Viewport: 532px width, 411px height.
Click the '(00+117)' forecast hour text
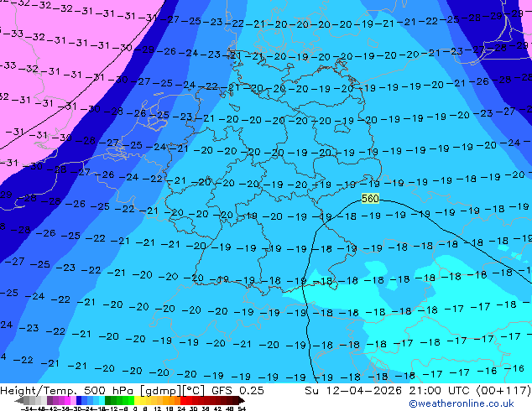(x=503, y=391)
